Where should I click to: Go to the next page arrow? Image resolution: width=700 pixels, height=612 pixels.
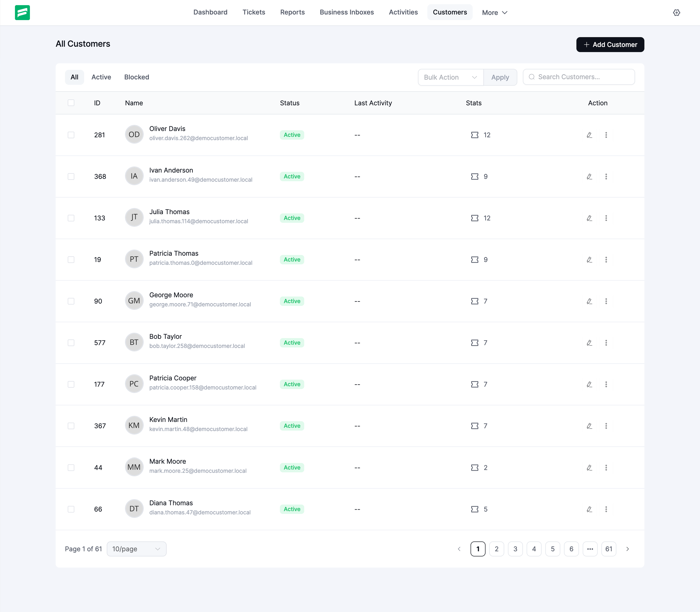point(628,549)
